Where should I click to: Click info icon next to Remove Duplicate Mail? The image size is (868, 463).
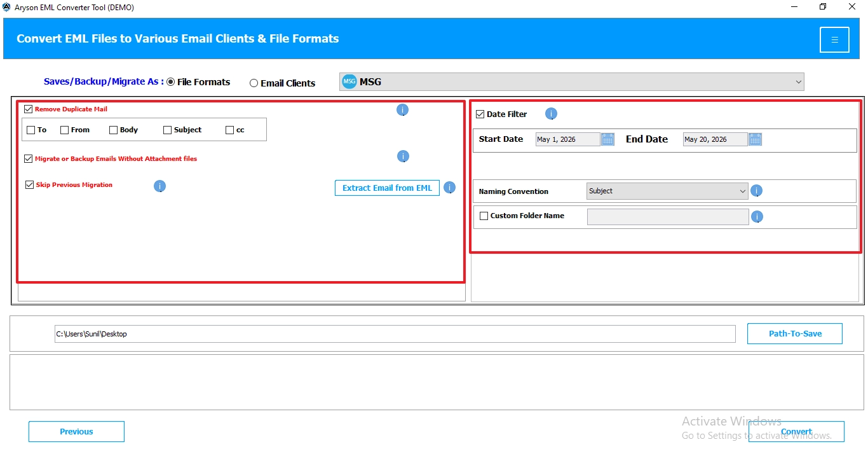(x=402, y=110)
